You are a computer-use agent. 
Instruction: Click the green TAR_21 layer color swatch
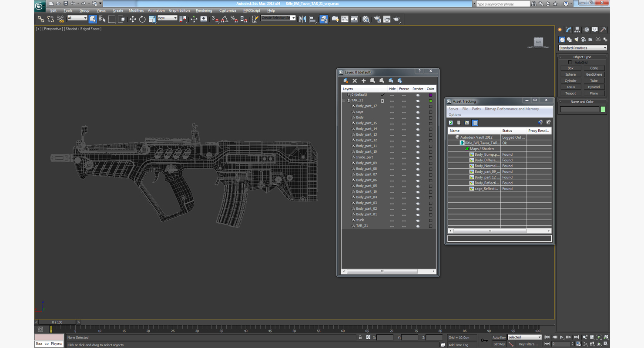(431, 101)
